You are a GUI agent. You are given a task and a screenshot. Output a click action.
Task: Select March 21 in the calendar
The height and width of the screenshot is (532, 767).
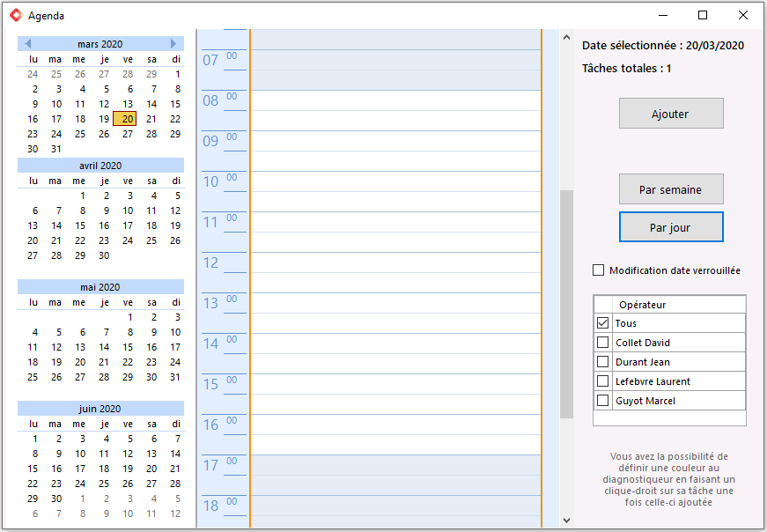coord(151,119)
